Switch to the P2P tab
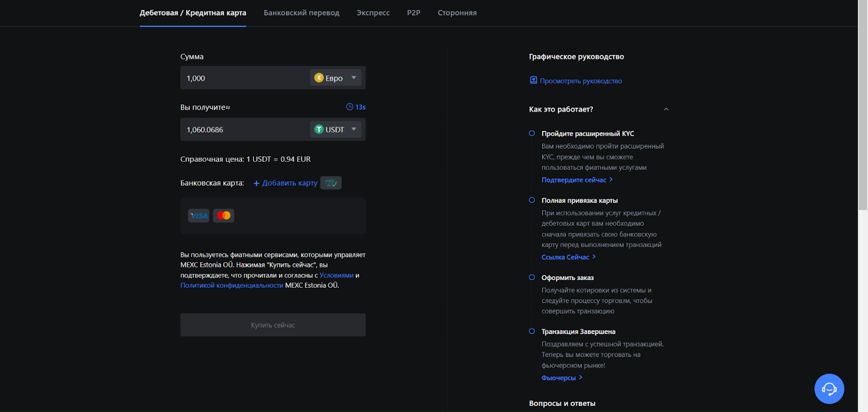Viewport: 868px width, 412px height. (x=413, y=12)
